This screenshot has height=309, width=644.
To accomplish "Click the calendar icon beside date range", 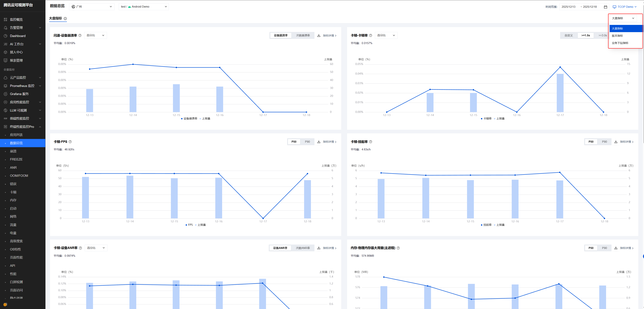I will (605, 7).
